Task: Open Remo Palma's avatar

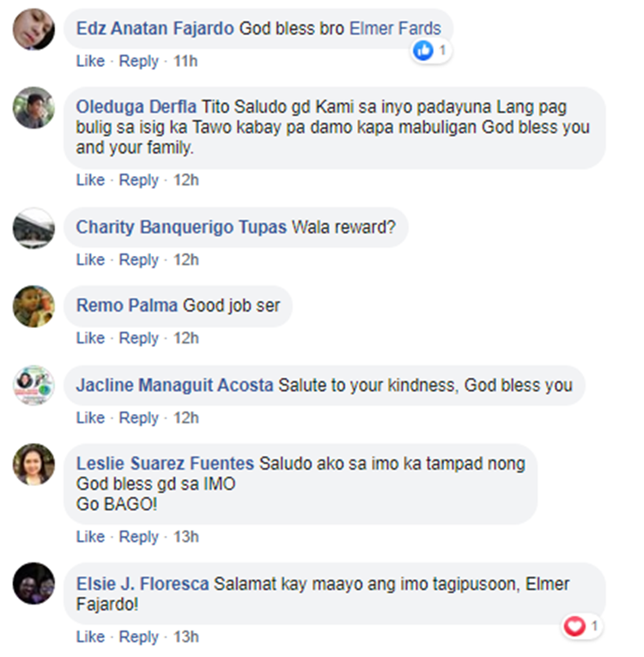Action: [33, 307]
